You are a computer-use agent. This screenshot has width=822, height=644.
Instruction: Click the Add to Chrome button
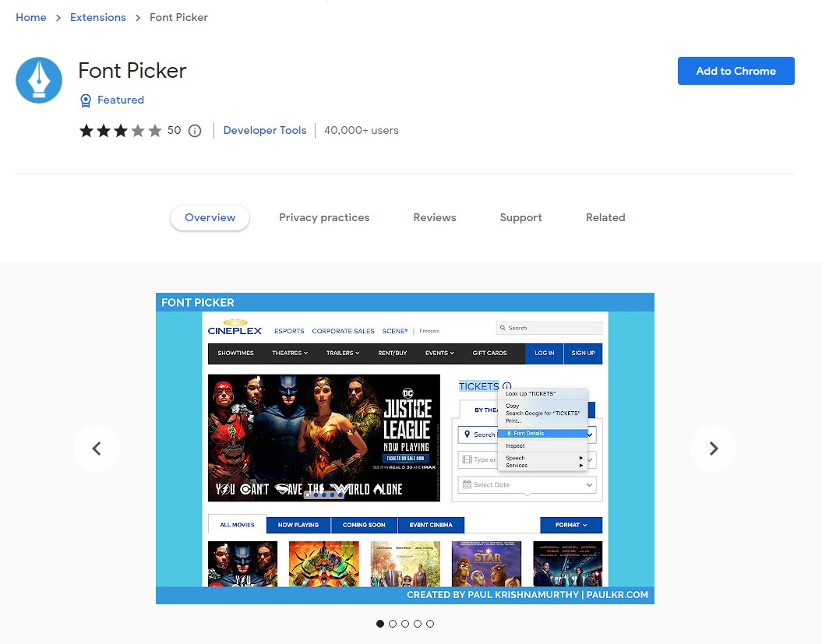point(736,71)
